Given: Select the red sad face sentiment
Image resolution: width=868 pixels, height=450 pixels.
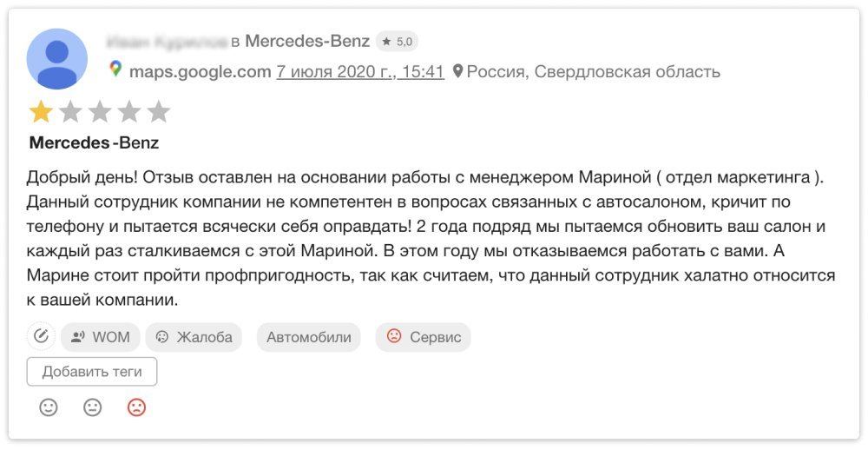Looking at the screenshot, I should click(x=136, y=408).
